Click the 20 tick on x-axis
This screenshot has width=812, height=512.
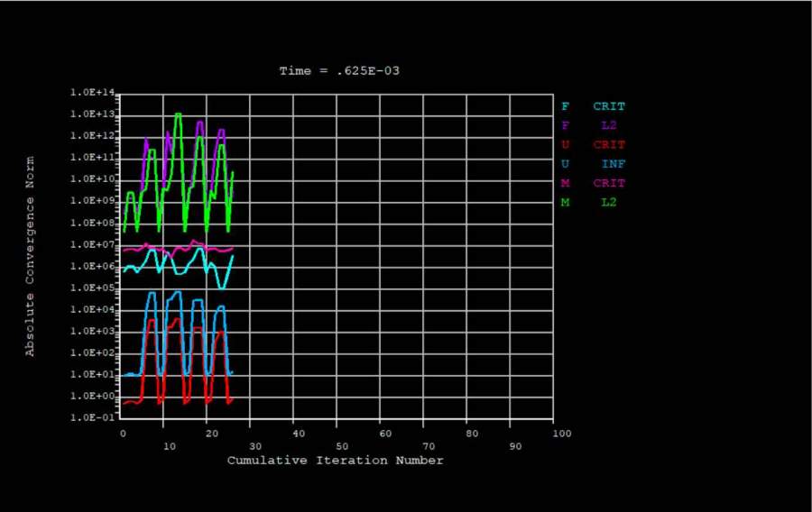coord(210,434)
